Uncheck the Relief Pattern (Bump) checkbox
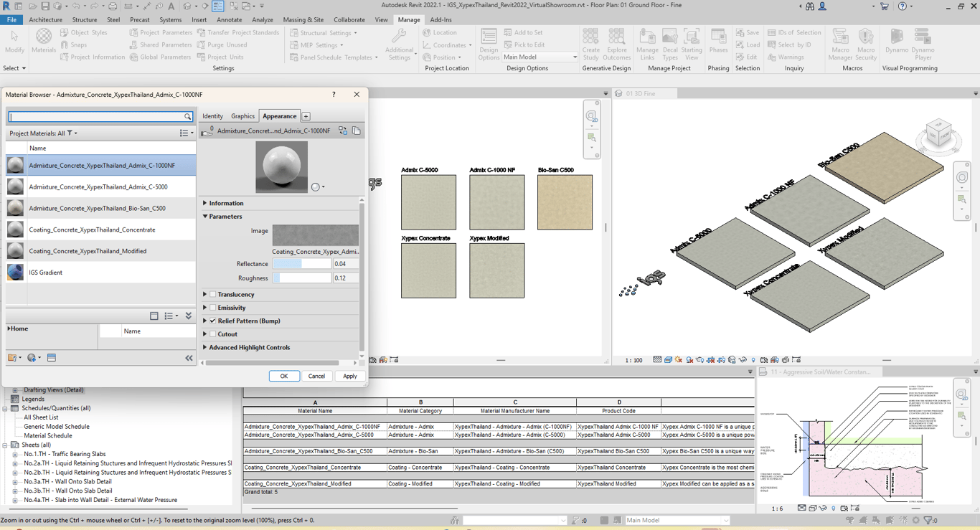The height and width of the screenshot is (530, 980). point(212,321)
